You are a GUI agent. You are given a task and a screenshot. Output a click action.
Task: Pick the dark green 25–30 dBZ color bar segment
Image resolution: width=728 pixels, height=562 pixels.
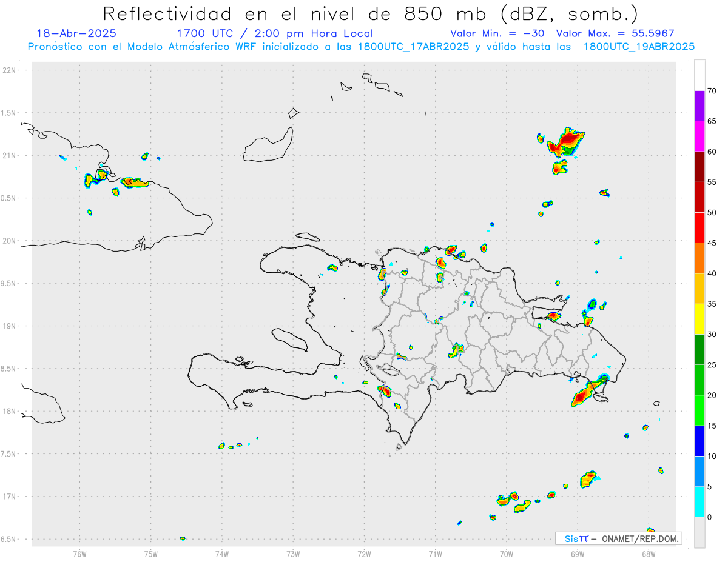(x=699, y=350)
